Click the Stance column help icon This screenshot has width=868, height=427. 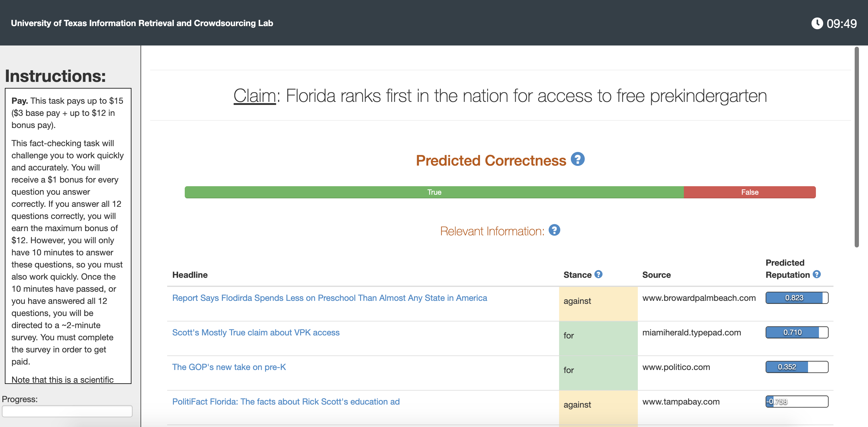click(598, 274)
